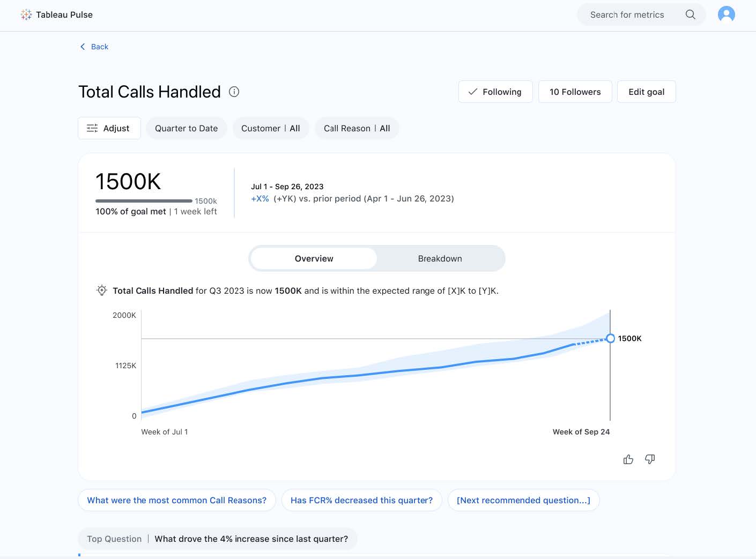This screenshot has width=756, height=559.
Task: Click the Edit goal button
Action: pyautogui.click(x=646, y=92)
